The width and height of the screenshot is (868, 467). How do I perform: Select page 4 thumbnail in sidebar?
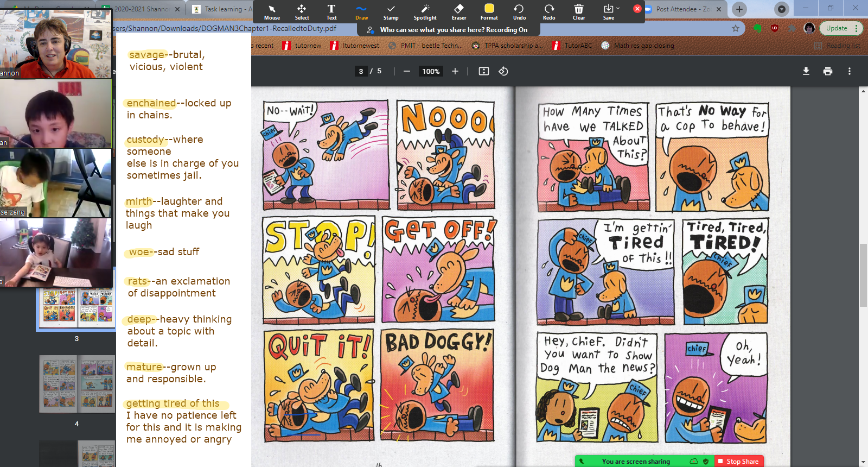click(76, 384)
